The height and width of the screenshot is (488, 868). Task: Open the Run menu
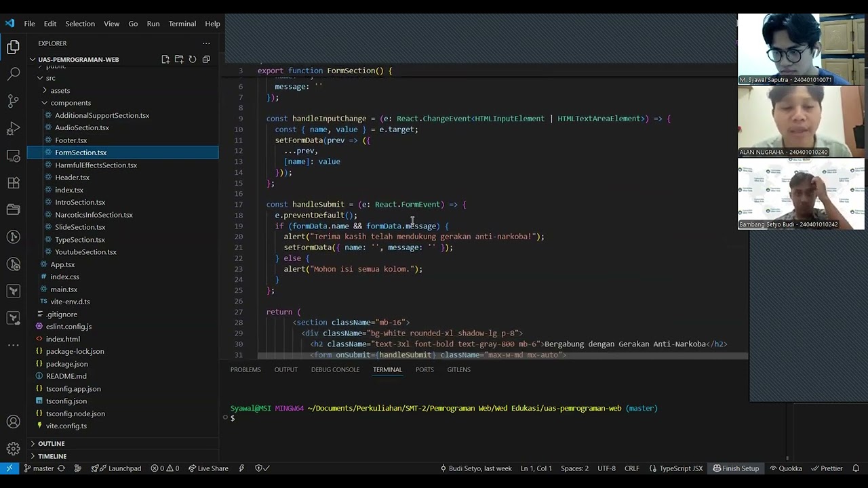(x=153, y=24)
